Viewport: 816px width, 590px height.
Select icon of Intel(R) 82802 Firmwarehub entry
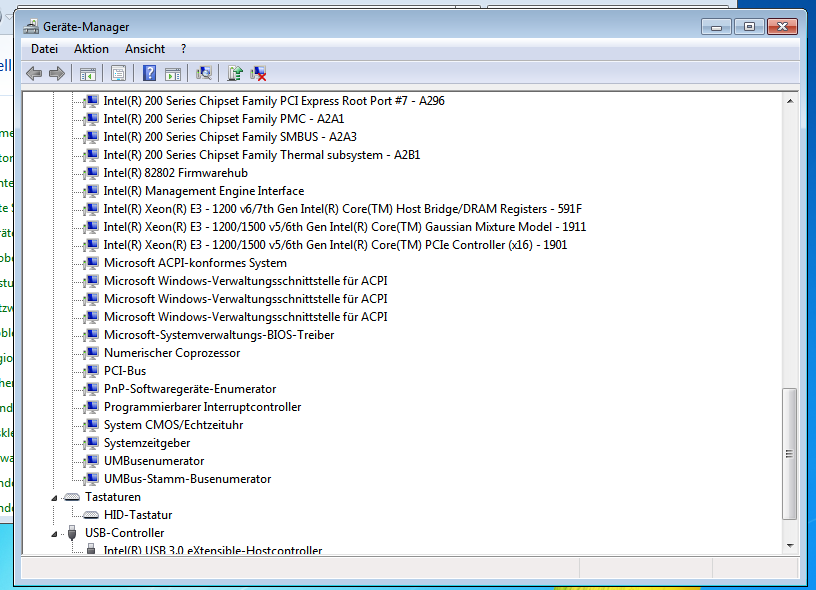[92, 172]
